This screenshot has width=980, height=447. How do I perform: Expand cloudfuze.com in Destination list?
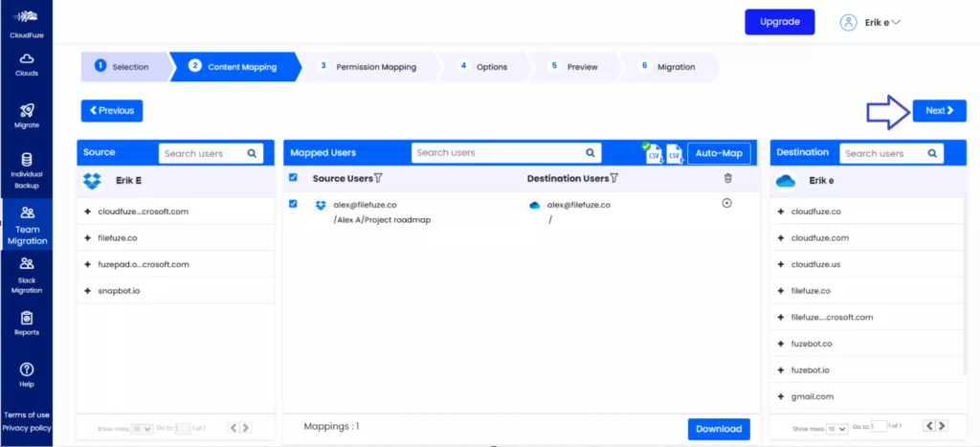pyautogui.click(x=781, y=238)
